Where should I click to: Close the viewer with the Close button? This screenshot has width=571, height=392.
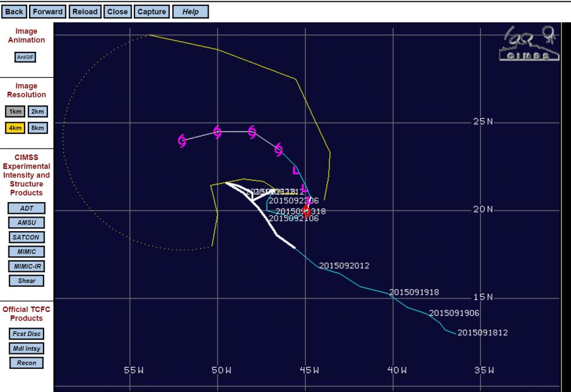point(117,12)
